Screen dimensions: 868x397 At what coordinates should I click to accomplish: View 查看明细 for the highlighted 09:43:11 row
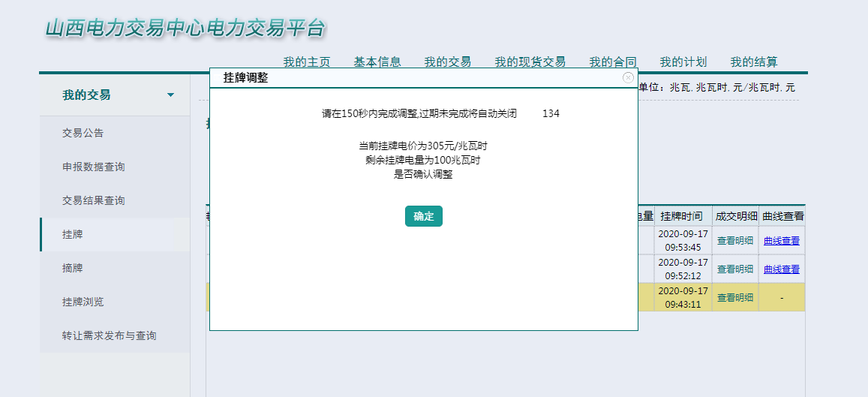(735, 297)
